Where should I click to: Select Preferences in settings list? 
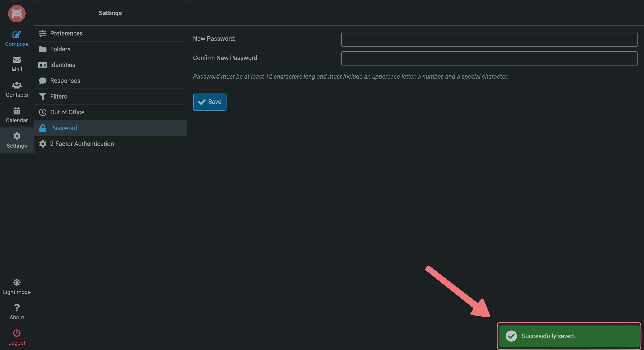tap(66, 33)
